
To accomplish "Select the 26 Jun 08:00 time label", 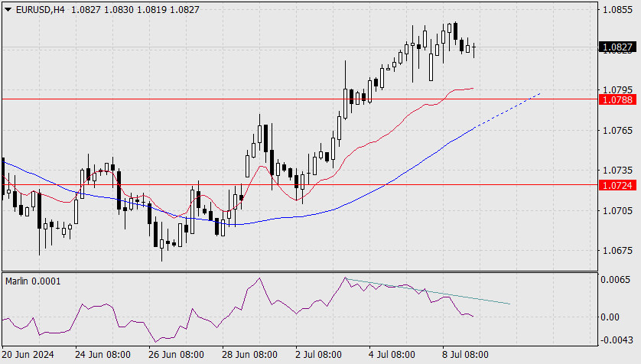I will coord(176,354).
